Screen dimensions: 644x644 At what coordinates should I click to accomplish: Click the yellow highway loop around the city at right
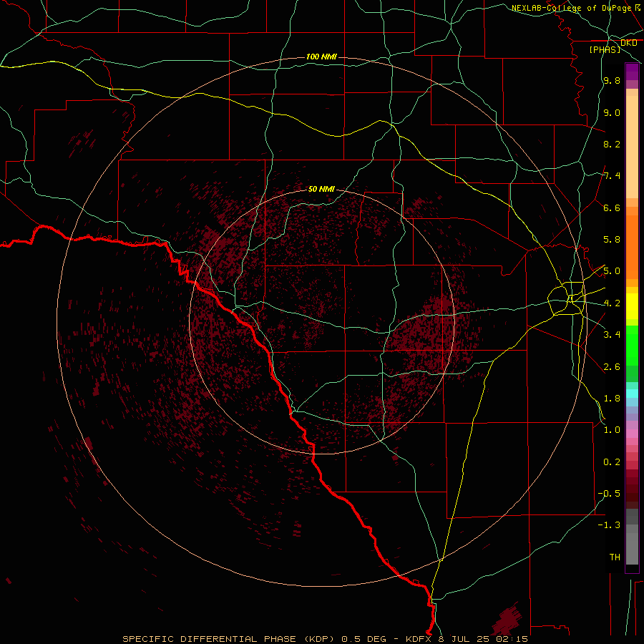[x=566, y=298]
